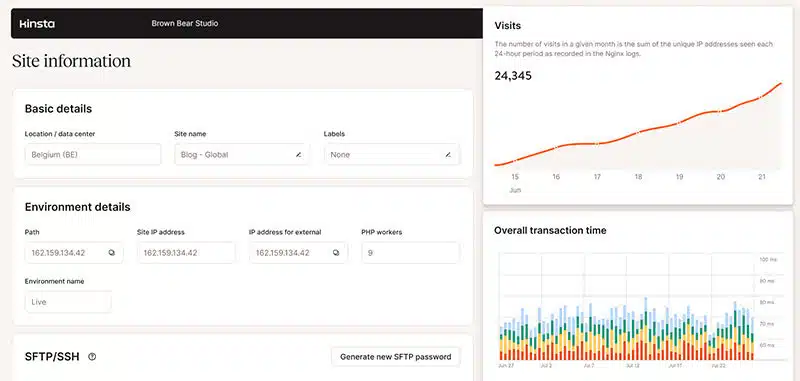Select the Blog - Global site name field
Image resolution: width=800 pixels, height=381 pixels.
click(x=242, y=155)
